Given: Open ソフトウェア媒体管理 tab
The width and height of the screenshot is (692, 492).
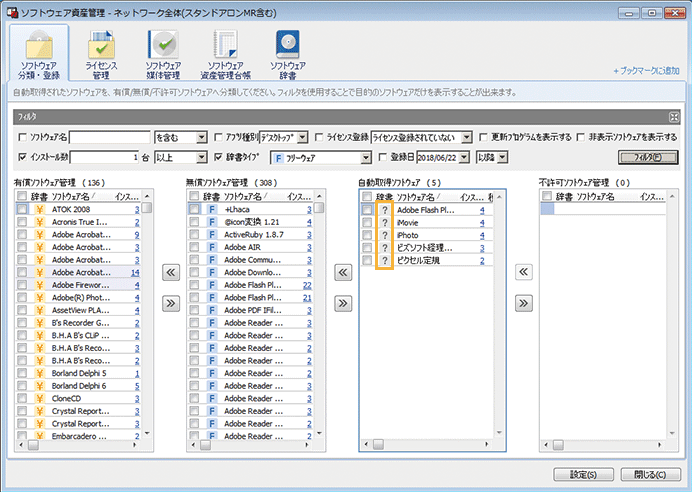Looking at the screenshot, I should tap(163, 55).
